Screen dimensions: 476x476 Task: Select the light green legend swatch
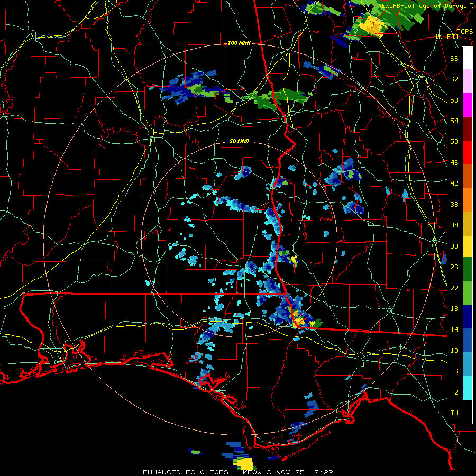point(467,293)
